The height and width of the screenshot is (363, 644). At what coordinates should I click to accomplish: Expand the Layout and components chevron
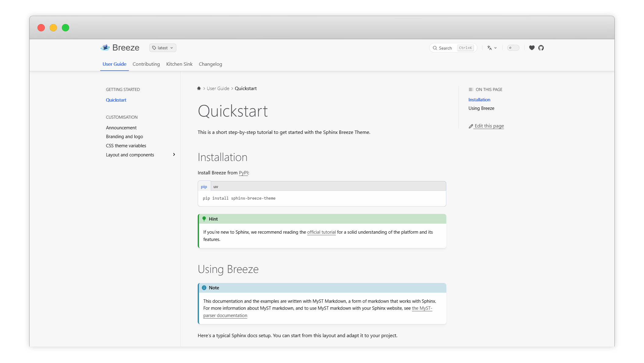174,155
